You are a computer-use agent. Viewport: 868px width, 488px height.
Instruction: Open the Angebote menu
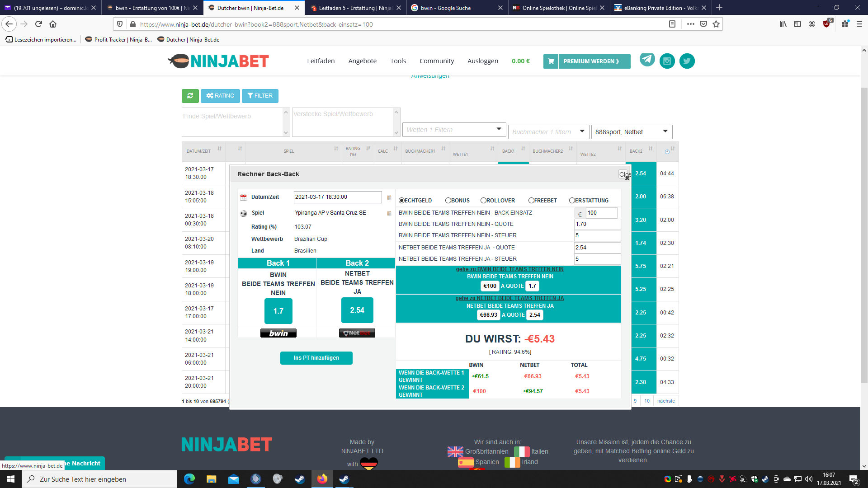(x=362, y=61)
